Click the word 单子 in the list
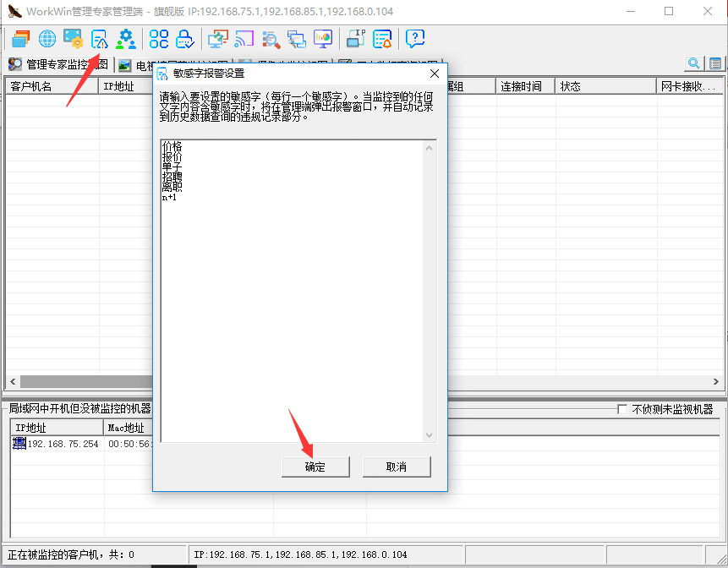The height and width of the screenshot is (568, 728). (172, 167)
